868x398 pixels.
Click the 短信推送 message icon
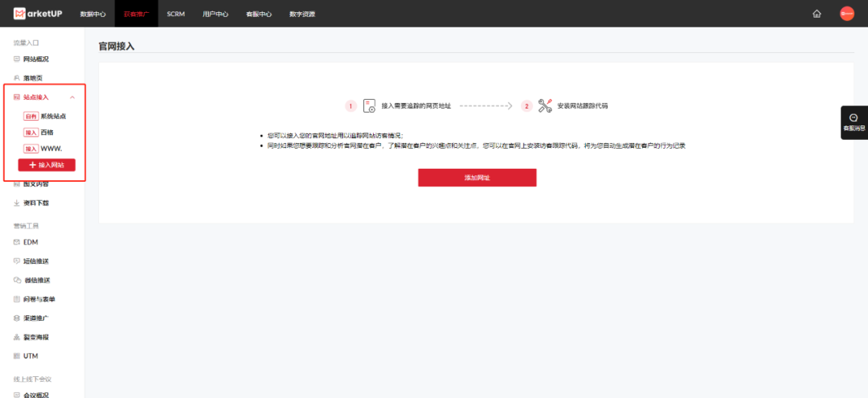tap(17, 261)
